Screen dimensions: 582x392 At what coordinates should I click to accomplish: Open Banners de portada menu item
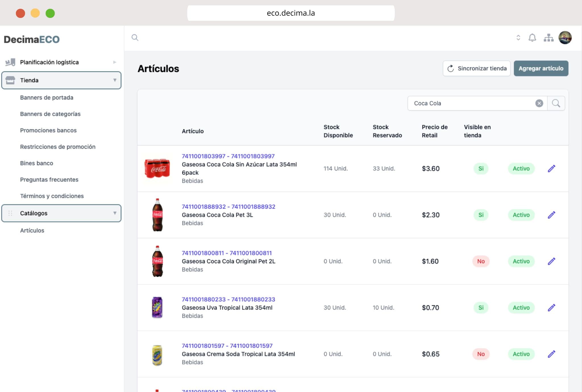(47, 98)
